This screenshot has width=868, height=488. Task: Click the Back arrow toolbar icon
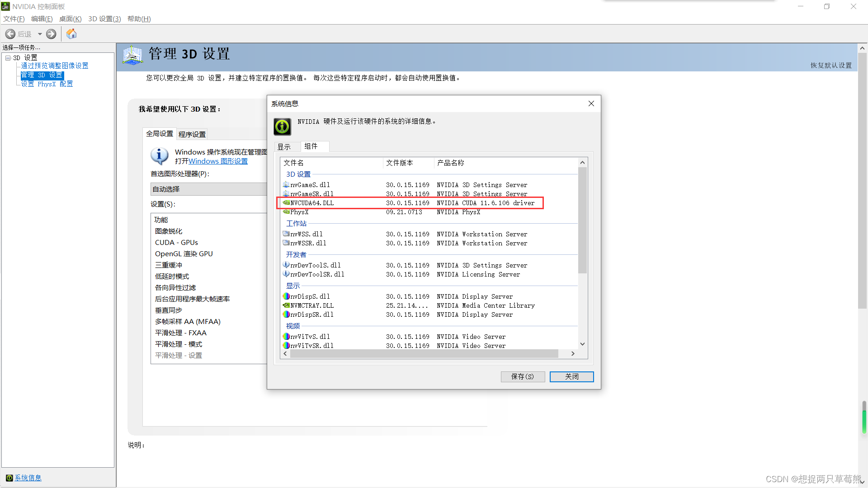(x=10, y=34)
